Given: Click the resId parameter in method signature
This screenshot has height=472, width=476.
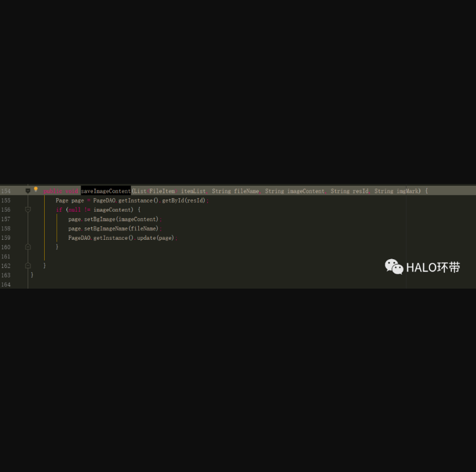Looking at the screenshot, I should [x=360, y=191].
